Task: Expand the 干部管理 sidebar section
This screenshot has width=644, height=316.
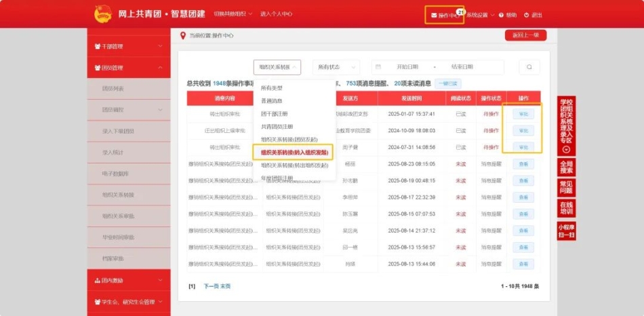Action: pos(128,46)
